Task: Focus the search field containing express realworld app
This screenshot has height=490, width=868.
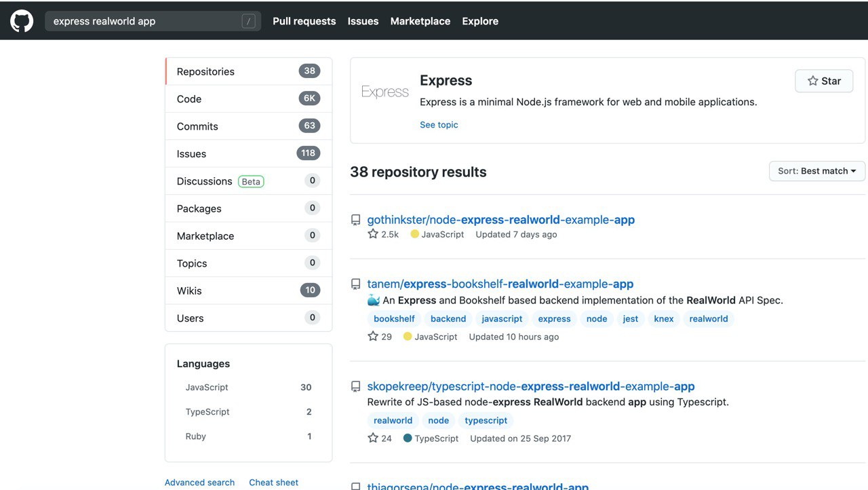Action: point(153,21)
